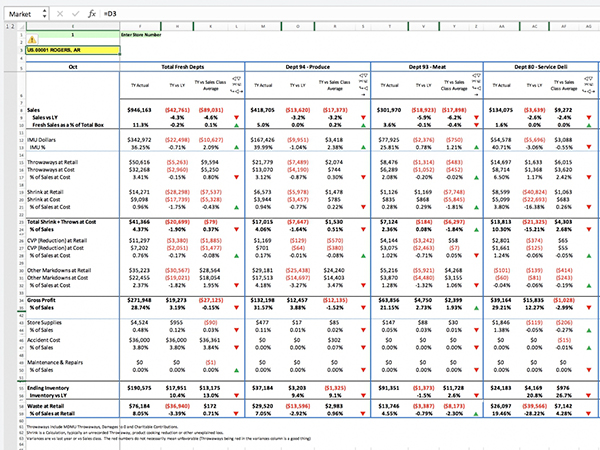Select Total Fresh Ending Inventory $190,575
Screen dimensions: 600x450
tap(139, 388)
